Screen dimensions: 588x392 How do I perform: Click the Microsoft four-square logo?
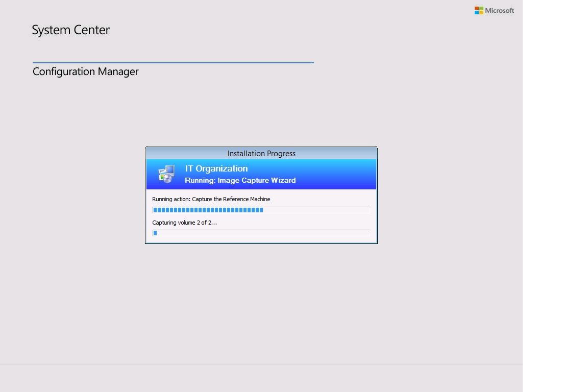click(479, 10)
